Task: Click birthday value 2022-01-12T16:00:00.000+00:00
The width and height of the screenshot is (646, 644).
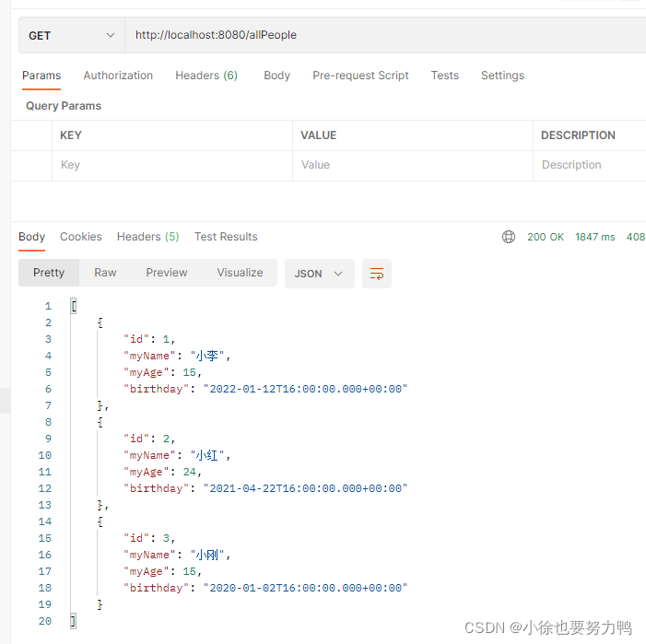Action: click(305, 389)
